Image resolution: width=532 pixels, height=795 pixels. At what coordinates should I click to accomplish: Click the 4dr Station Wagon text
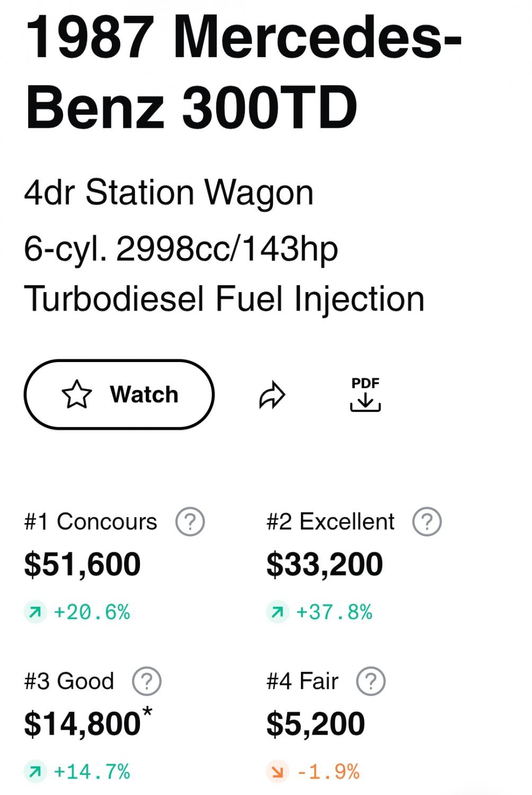[169, 192]
